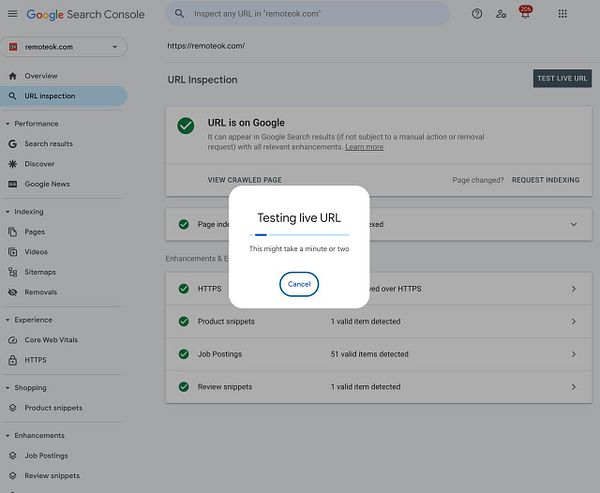Image resolution: width=600 pixels, height=493 pixels.
Task: Open notifications bell with red badge
Action: pos(525,13)
